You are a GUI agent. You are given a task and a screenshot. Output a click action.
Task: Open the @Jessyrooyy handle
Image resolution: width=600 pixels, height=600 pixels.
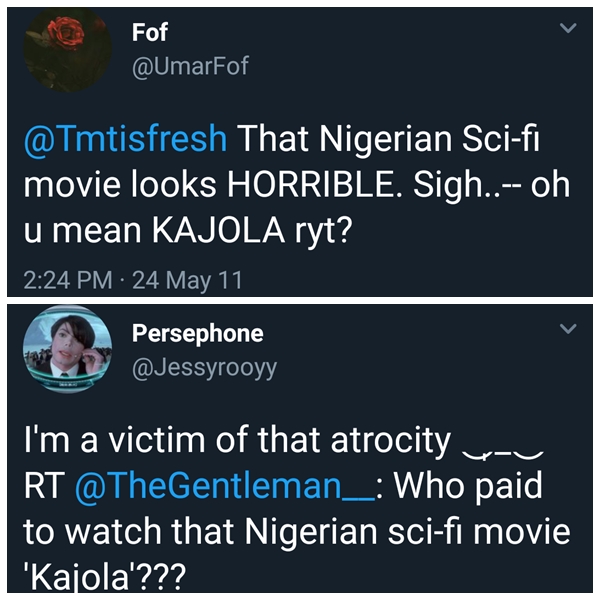[x=204, y=367]
